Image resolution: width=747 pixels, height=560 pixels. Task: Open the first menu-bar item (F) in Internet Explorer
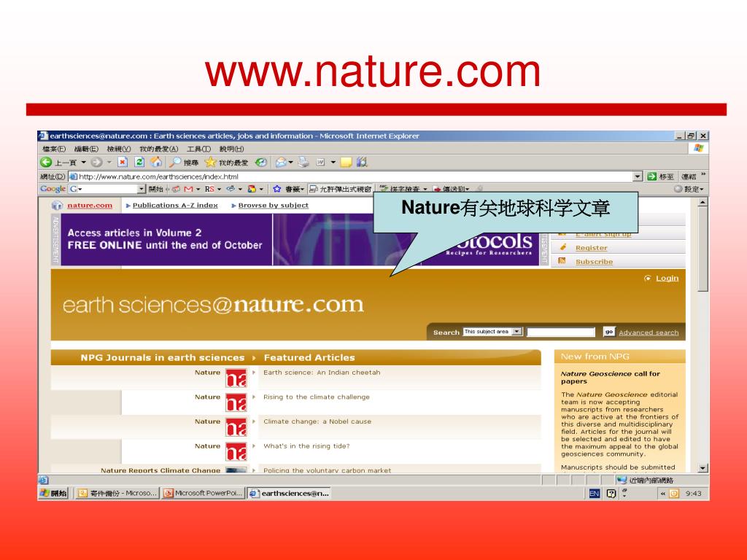click(x=54, y=149)
